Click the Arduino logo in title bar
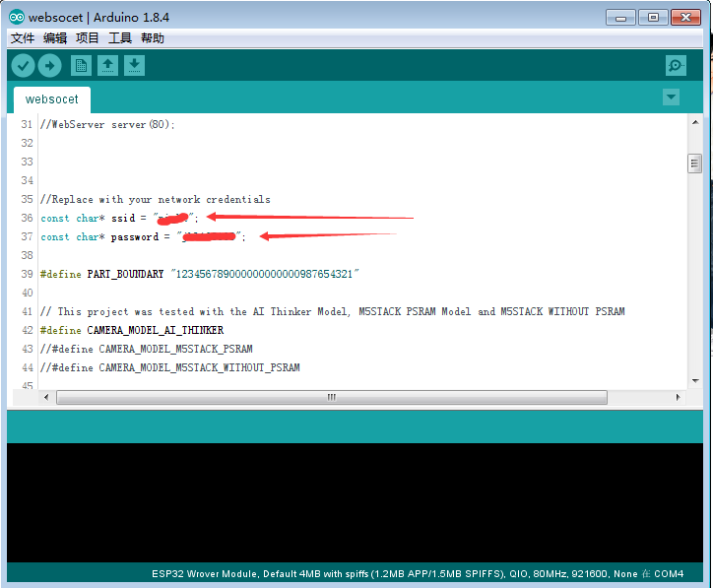 click(17, 18)
